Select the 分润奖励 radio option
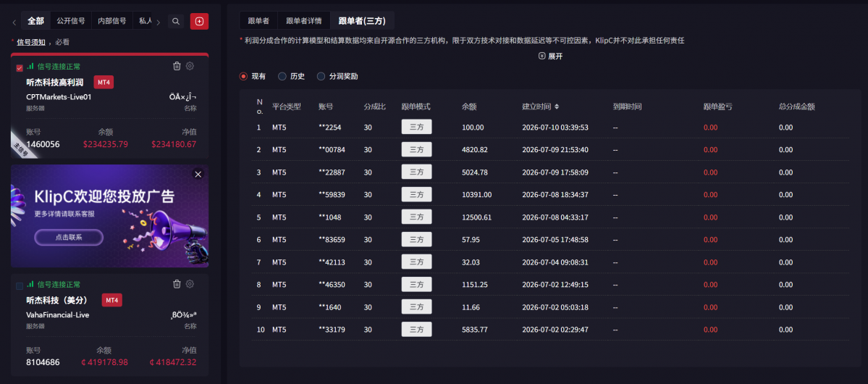 321,77
